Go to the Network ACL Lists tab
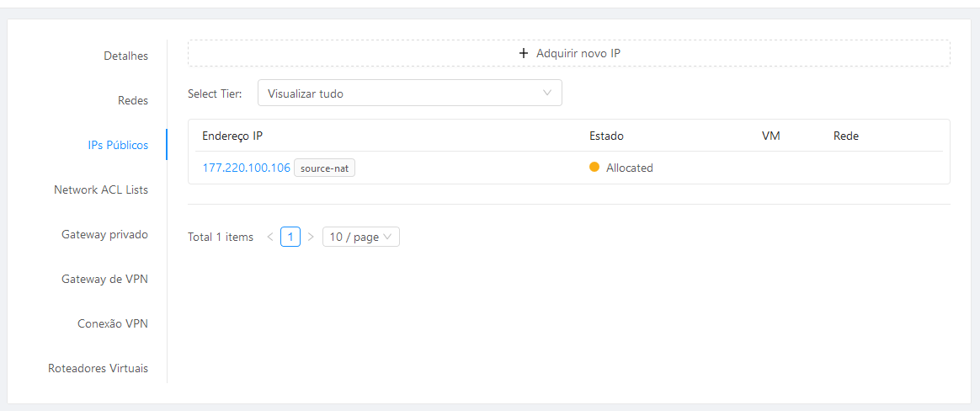This screenshot has height=411, width=980. 101,189
